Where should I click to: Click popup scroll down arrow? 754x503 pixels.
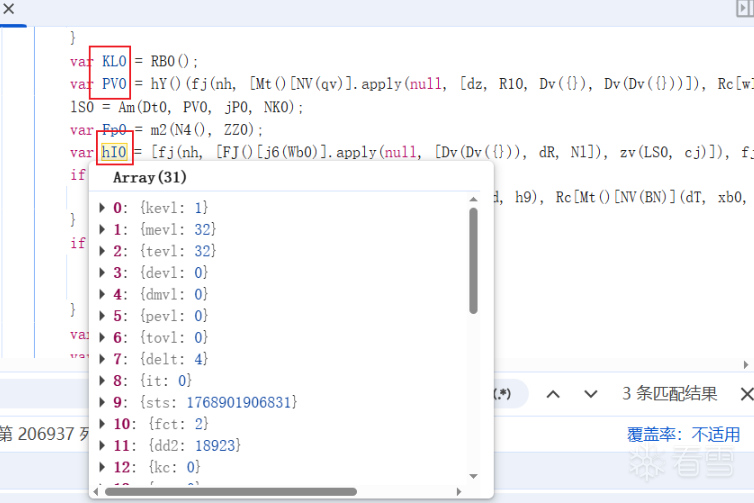coord(474,476)
